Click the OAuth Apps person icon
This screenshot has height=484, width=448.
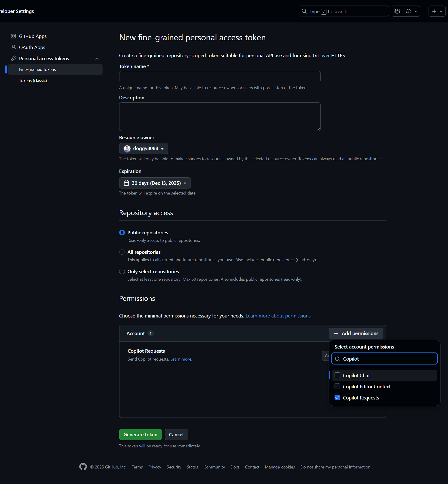click(x=13, y=47)
